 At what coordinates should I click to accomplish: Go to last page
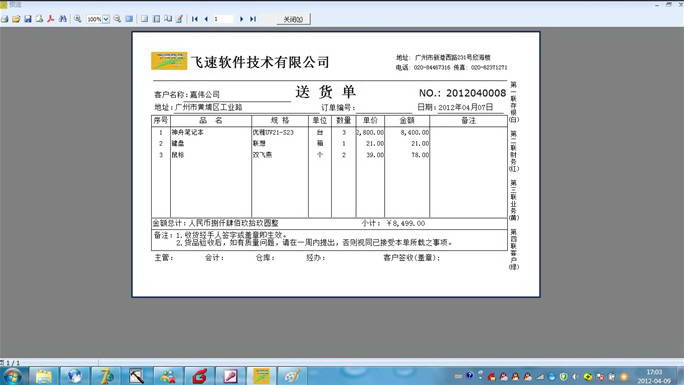[x=253, y=19]
